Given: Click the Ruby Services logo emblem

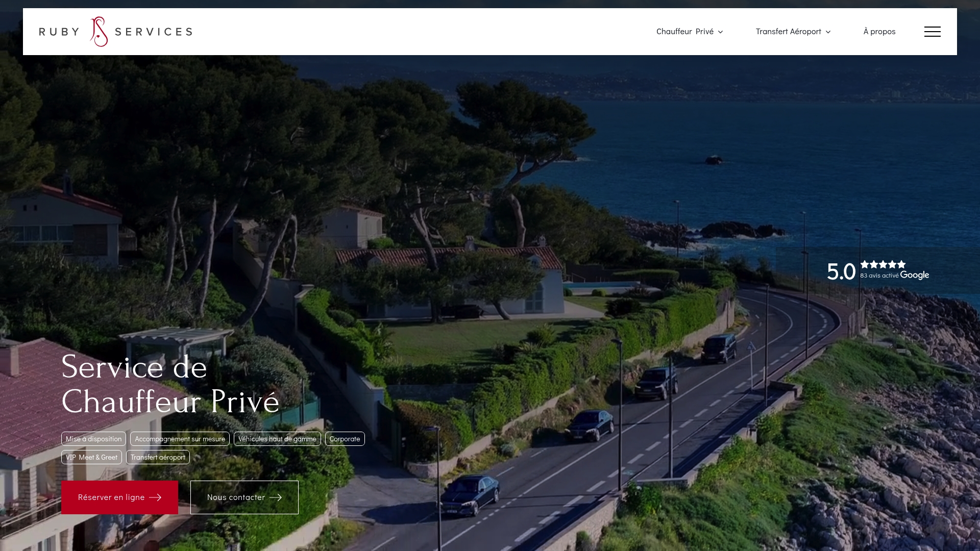Looking at the screenshot, I should (99, 32).
